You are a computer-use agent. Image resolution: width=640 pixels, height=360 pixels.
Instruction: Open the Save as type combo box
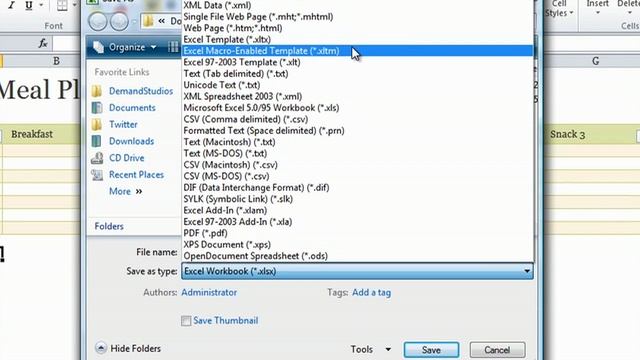click(x=357, y=271)
